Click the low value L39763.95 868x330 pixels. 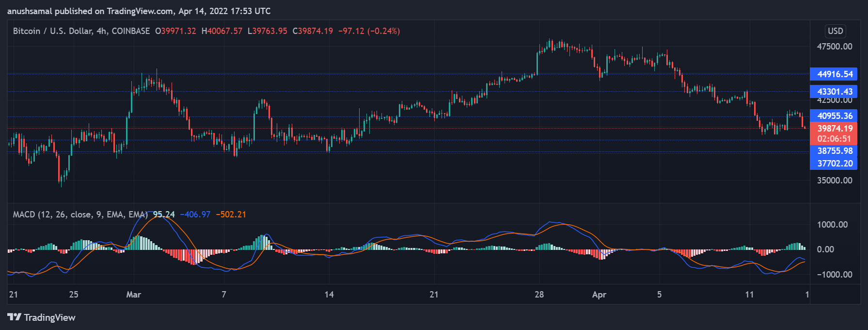click(x=267, y=31)
